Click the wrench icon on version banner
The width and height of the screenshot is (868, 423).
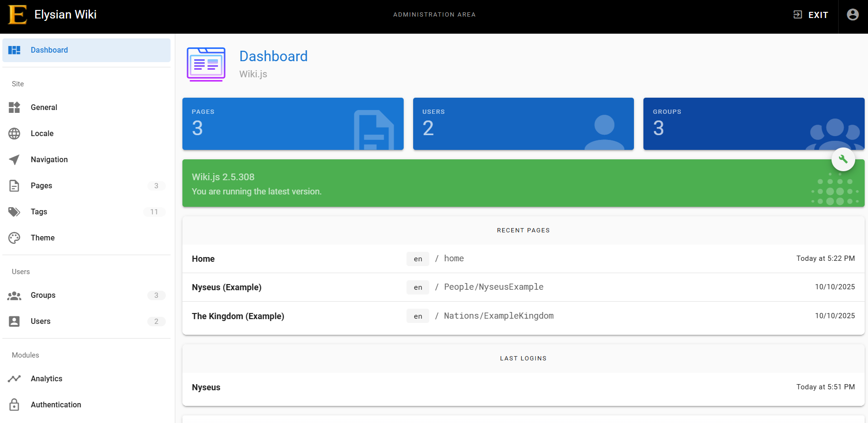[843, 159]
